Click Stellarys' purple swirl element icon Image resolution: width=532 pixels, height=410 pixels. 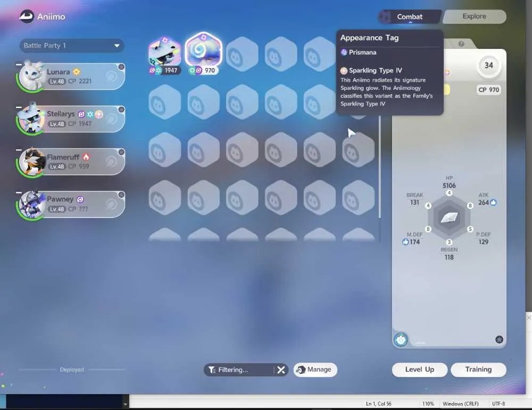81,114
